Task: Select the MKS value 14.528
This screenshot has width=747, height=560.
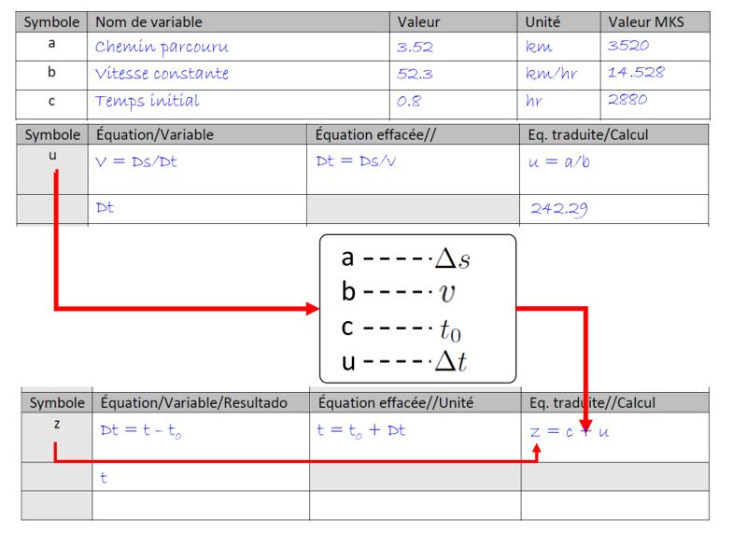Action: pyautogui.click(x=636, y=73)
